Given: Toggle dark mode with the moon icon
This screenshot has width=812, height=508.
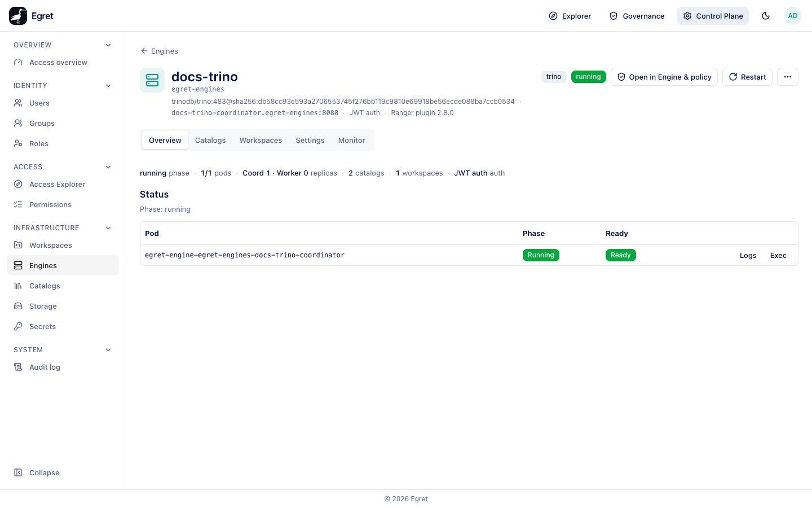Looking at the screenshot, I should pos(766,16).
